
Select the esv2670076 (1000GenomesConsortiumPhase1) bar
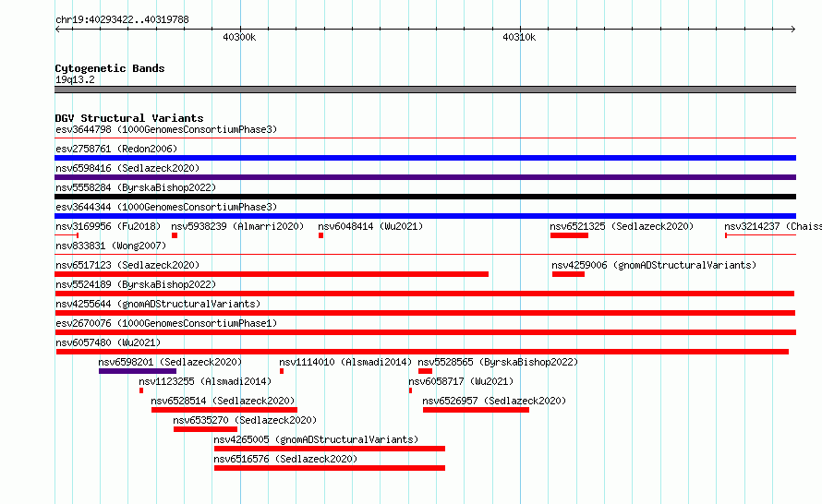(425, 332)
